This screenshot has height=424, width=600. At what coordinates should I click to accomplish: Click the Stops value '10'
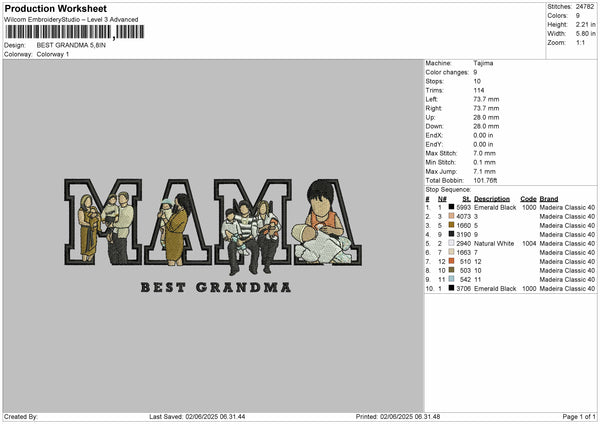[x=477, y=81]
